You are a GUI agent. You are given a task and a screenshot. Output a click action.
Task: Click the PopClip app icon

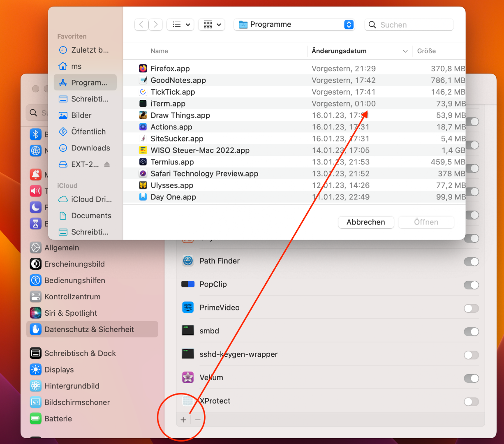tap(188, 284)
